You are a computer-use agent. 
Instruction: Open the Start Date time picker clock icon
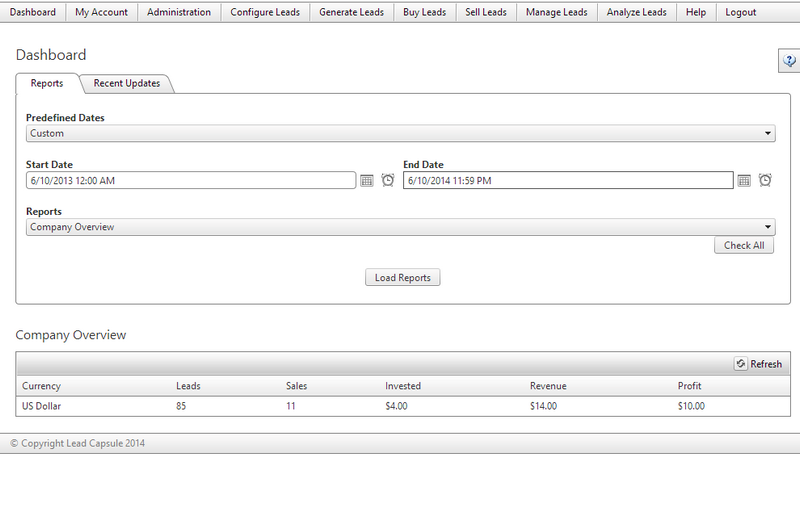tap(388, 180)
